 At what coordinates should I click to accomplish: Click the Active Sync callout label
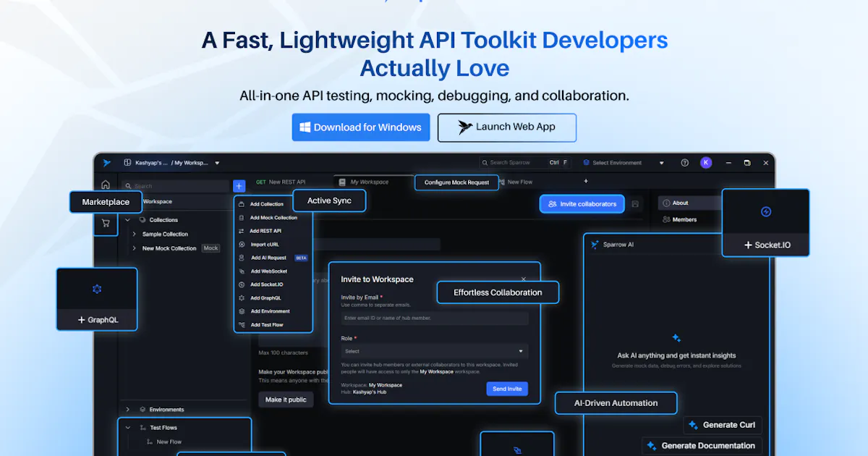click(x=329, y=200)
